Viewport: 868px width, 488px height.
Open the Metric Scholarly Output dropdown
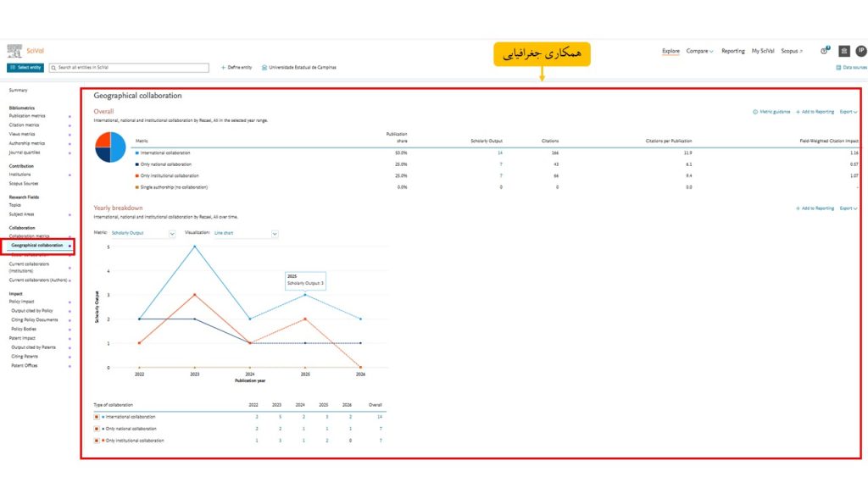click(x=142, y=234)
